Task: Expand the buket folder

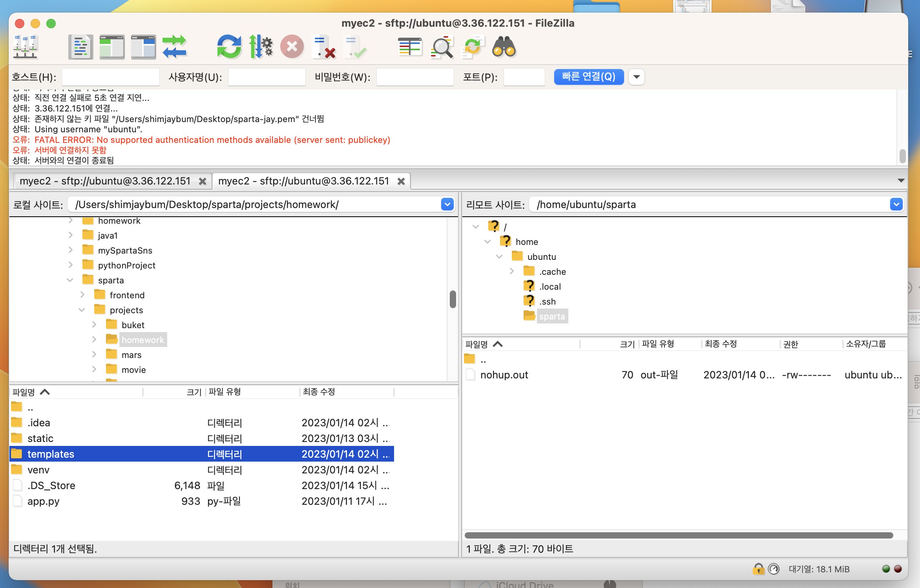Action: click(94, 325)
